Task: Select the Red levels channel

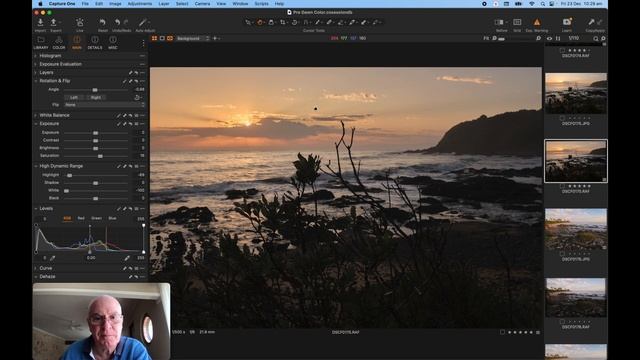Action: click(x=81, y=218)
